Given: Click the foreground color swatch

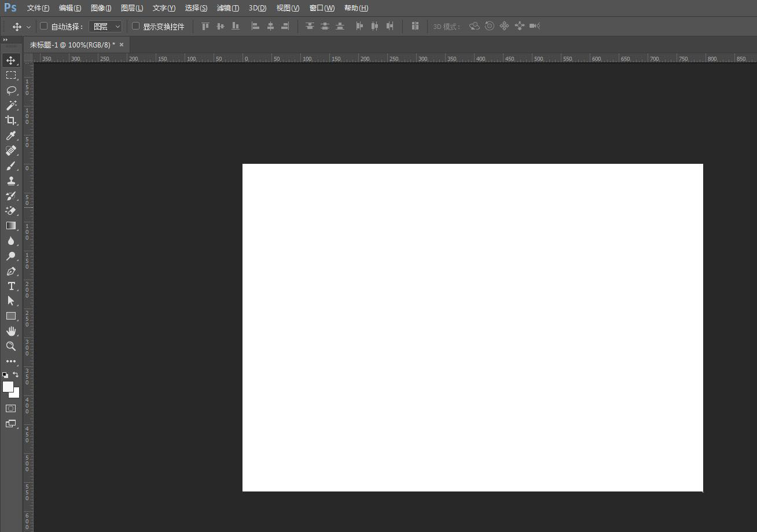Looking at the screenshot, I should coord(8,387).
